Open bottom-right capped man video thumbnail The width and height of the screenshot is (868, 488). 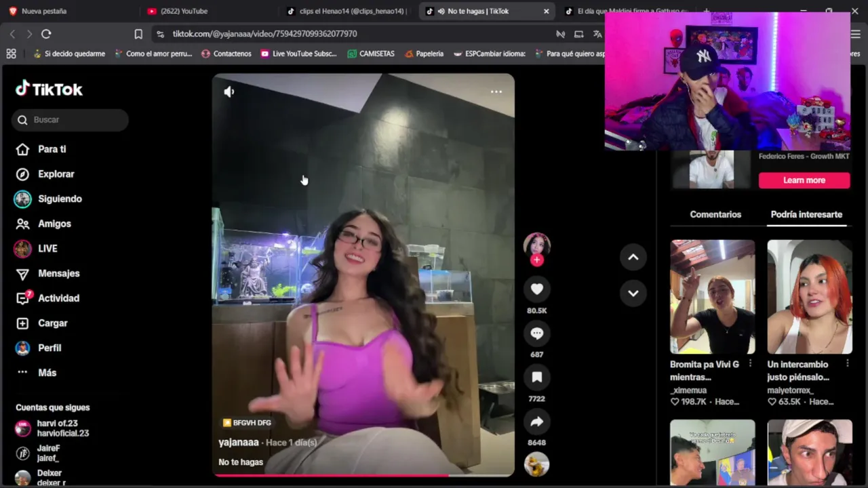pyautogui.click(x=810, y=452)
